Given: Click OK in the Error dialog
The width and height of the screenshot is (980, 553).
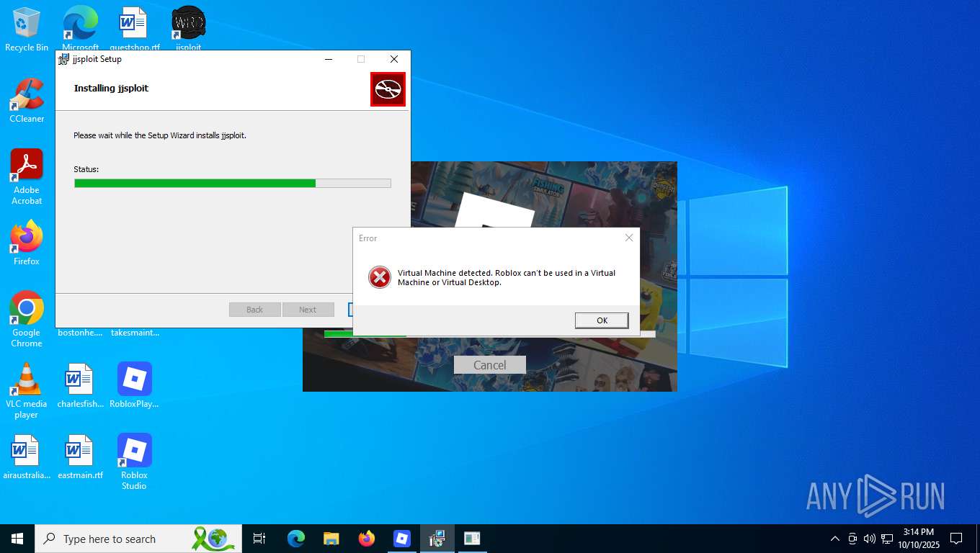Looking at the screenshot, I should [x=602, y=320].
